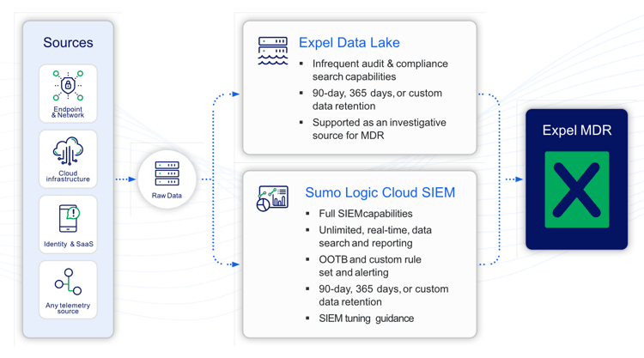Select the Sumo Logic Cloud SIEM title
This screenshot has width=644, height=358.
pyautogui.click(x=380, y=192)
